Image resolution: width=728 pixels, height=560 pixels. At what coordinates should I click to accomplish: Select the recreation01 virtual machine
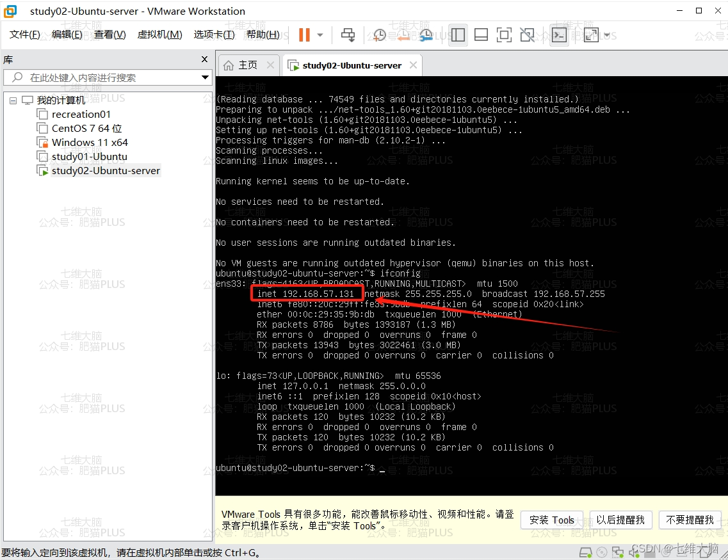81,114
